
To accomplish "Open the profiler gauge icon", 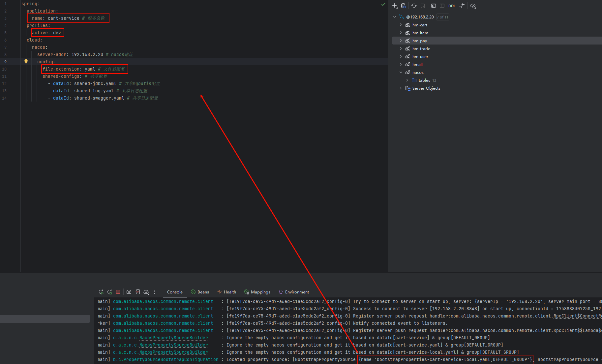I will 146,292.
